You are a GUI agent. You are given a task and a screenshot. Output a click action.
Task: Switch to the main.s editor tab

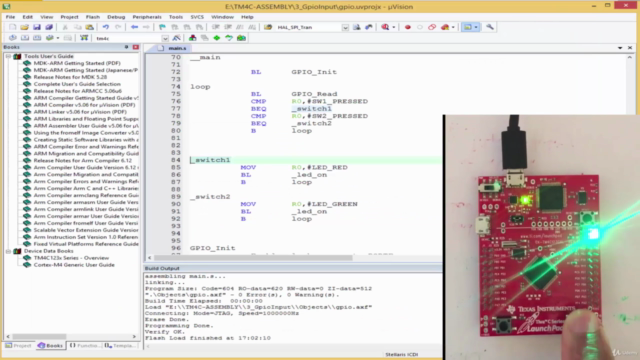pos(173,48)
